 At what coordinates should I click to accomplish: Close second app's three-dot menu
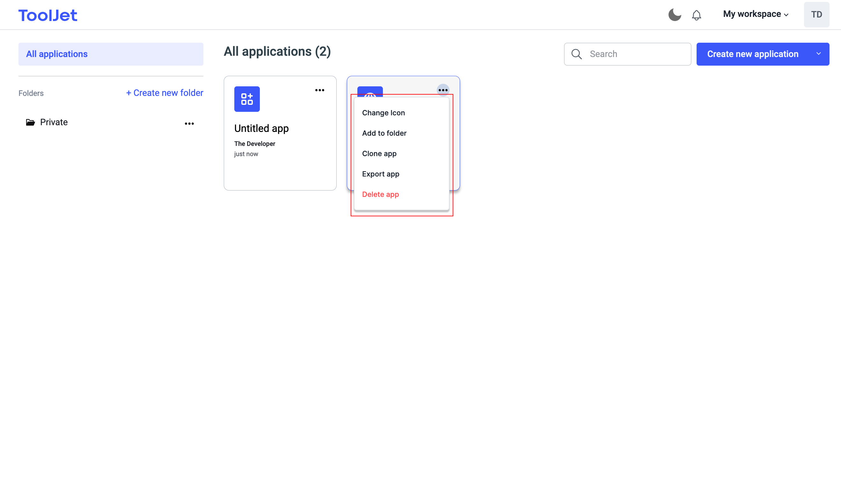point(443,90)
